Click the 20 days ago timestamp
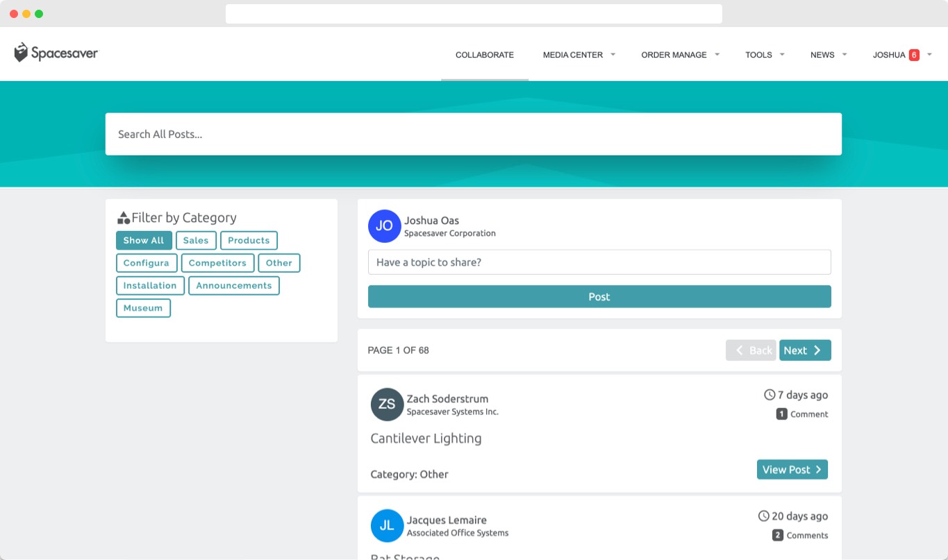This screenshot has height=560, width=948. tap(800, 516)
